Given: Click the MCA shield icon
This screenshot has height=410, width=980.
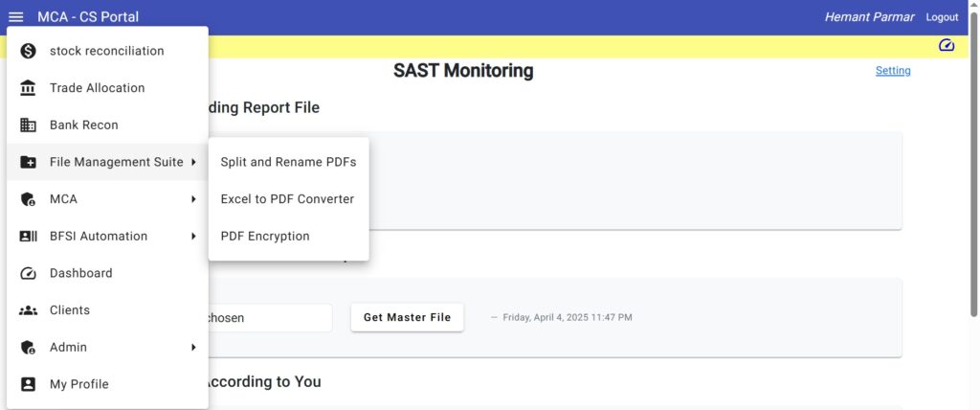Looking at the screenshot, I should (29, 199).
